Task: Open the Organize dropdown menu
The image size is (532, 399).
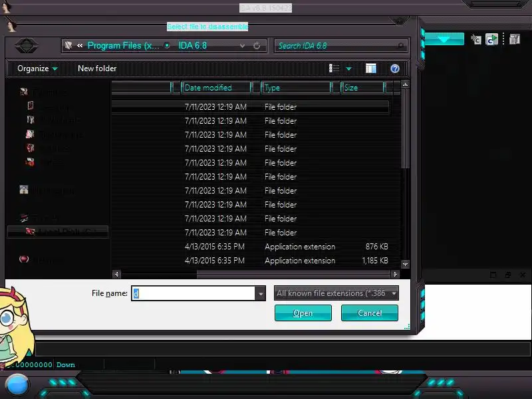Action: coord(37,68)
